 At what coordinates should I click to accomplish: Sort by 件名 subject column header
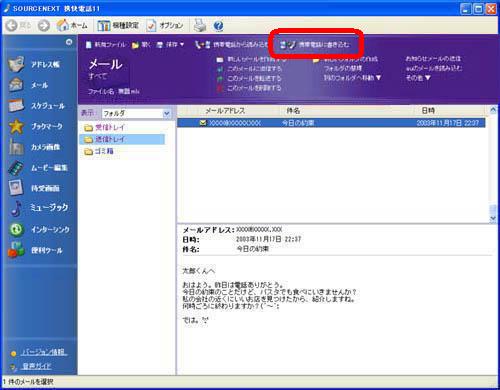[x=293, y=111]
